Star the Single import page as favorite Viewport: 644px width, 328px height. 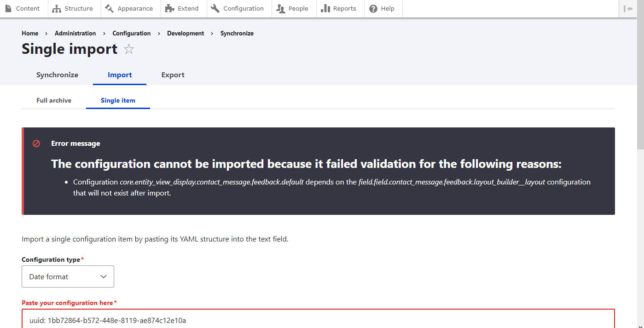pyautogui.click(x=129, y=49)
